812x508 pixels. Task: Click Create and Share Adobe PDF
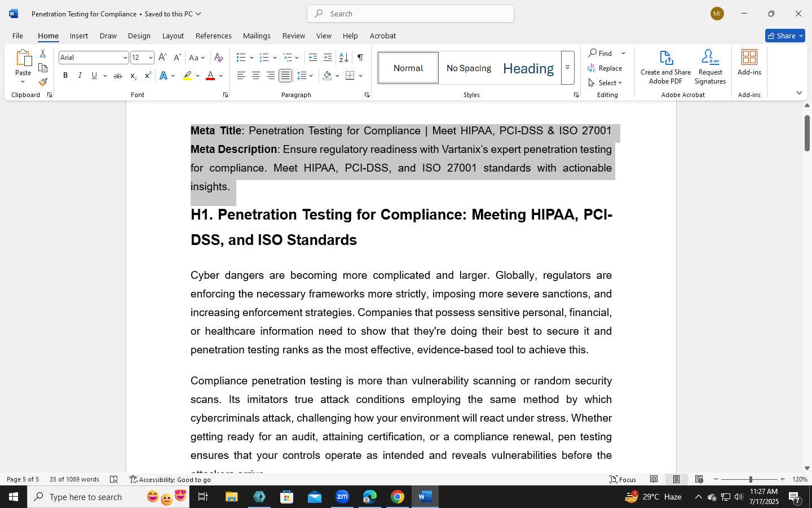click(x=666, y=67)
